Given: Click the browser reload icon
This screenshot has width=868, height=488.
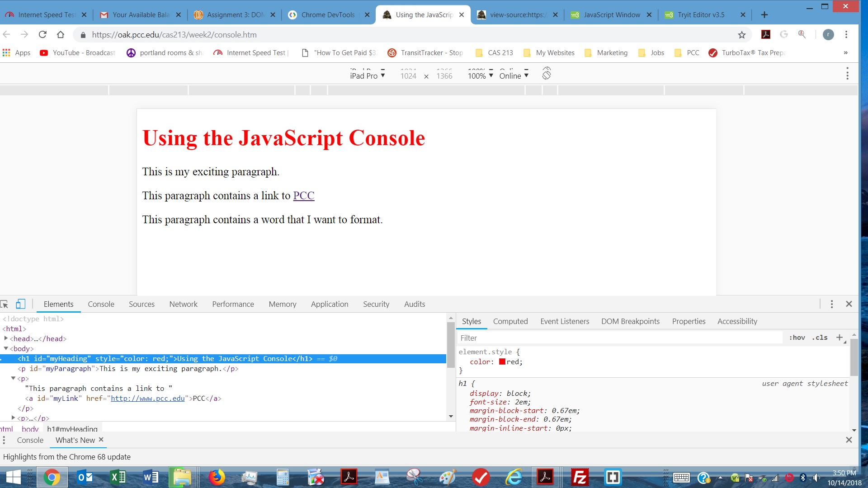Looking at the screenshot, I should coord(42,35).
